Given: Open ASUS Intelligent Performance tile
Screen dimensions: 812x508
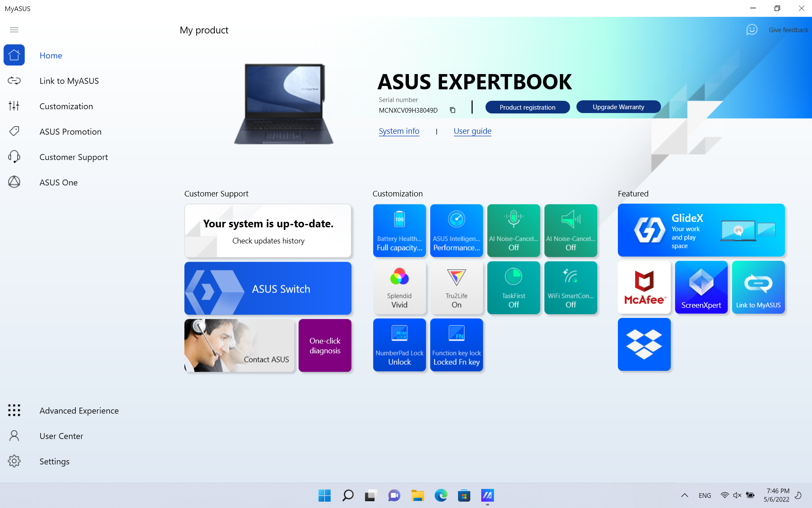Looking at the screenshot, I should pos(456,231).
